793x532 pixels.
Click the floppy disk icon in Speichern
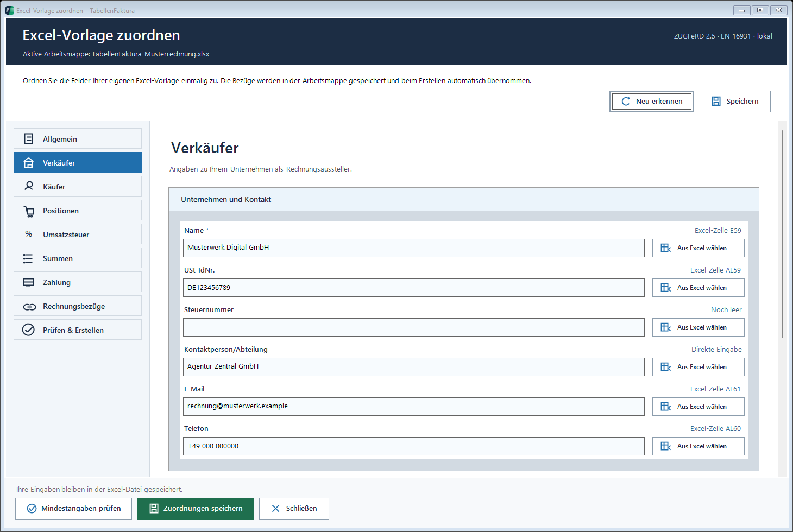(x=716, y=102)
